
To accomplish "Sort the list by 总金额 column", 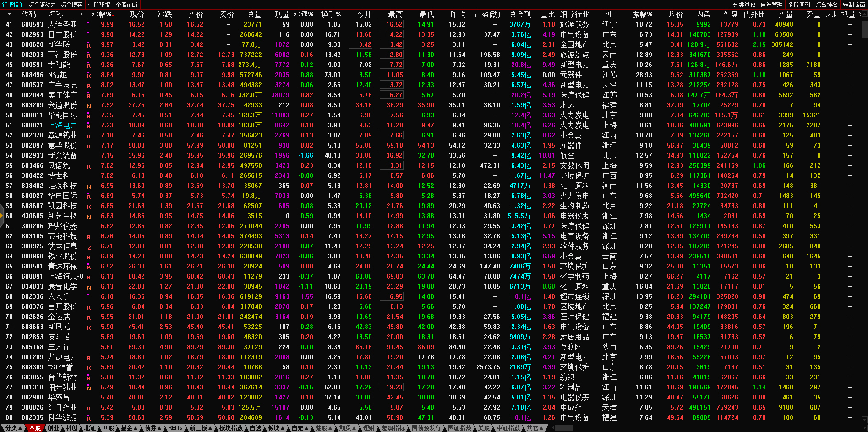I will coord(520,14).
